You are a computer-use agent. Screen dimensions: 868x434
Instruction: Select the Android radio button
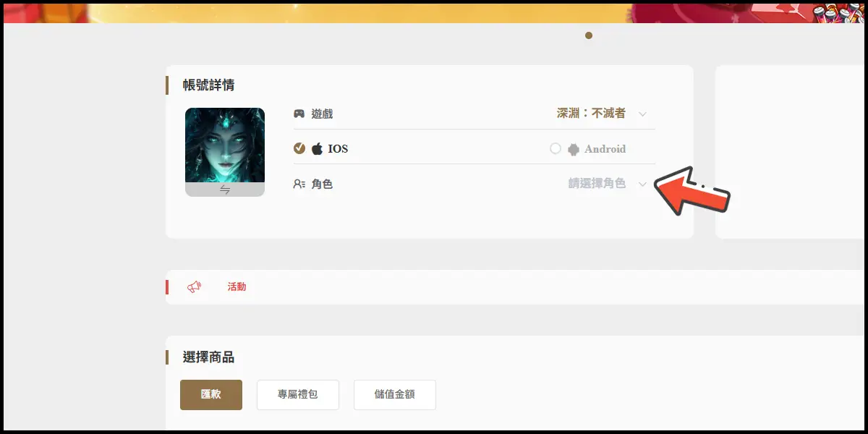(556, 148)
